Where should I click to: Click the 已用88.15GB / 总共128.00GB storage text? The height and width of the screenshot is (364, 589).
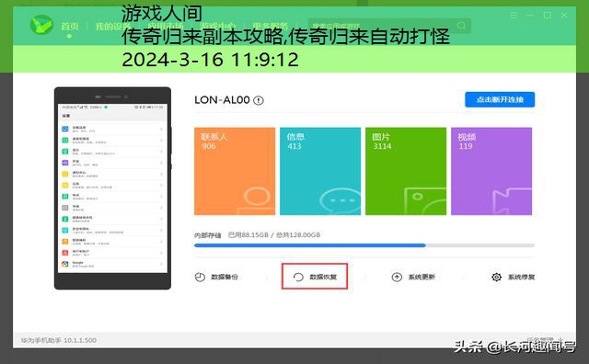point(274,235)
